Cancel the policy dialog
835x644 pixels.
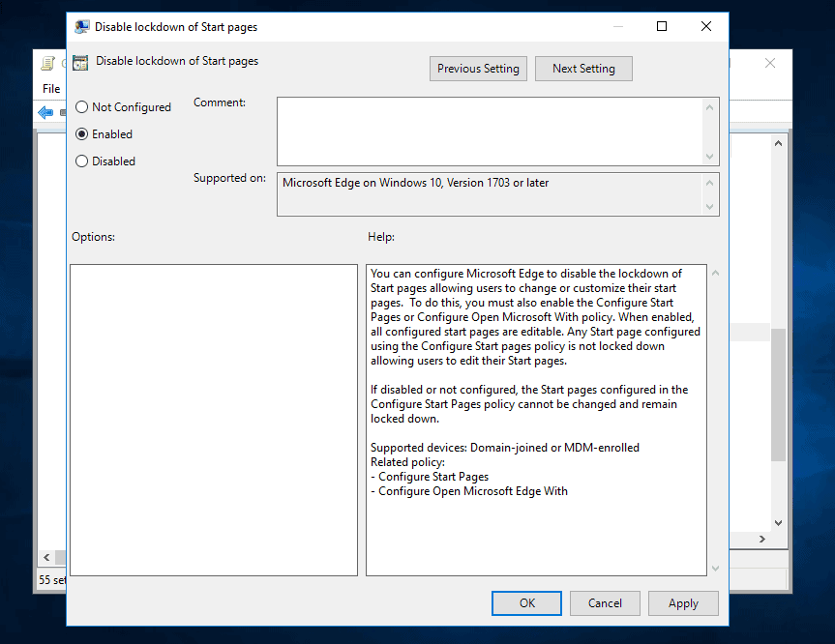click(x=605, y=603)
